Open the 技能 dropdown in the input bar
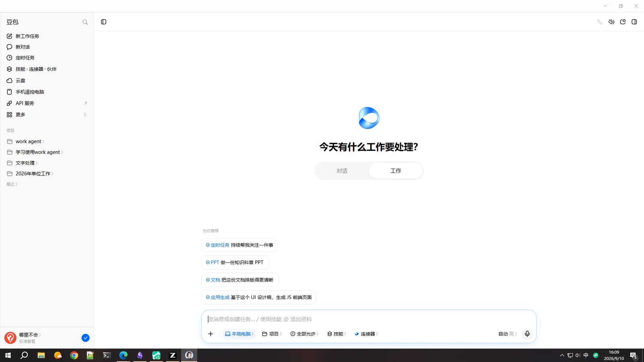 336,334
